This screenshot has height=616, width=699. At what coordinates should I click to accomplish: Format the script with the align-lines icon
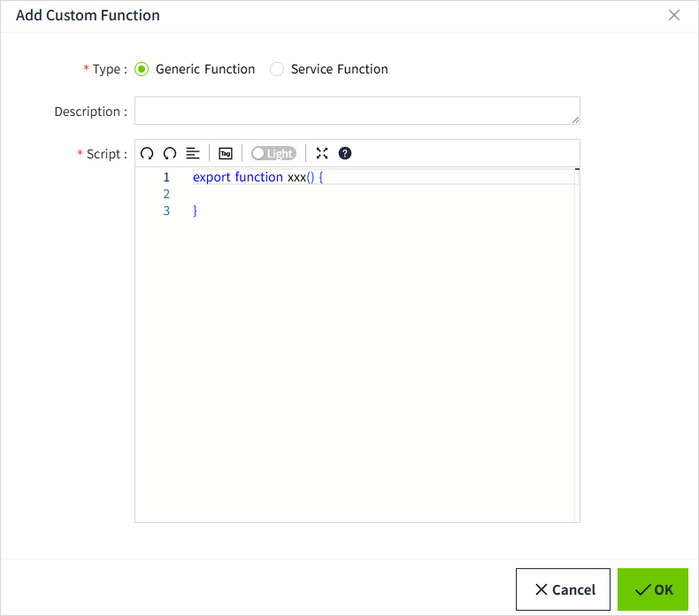click(x=193, y=153)
